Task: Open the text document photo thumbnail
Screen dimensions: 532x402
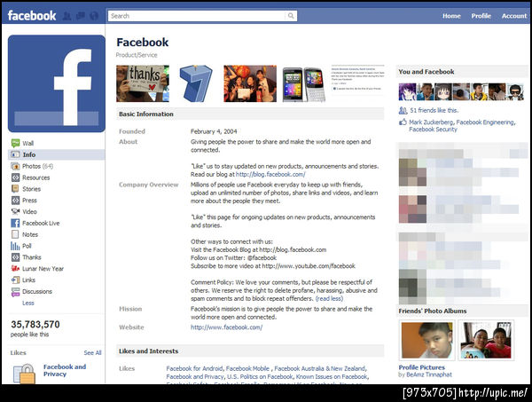Action: click(x=357, y=80)
